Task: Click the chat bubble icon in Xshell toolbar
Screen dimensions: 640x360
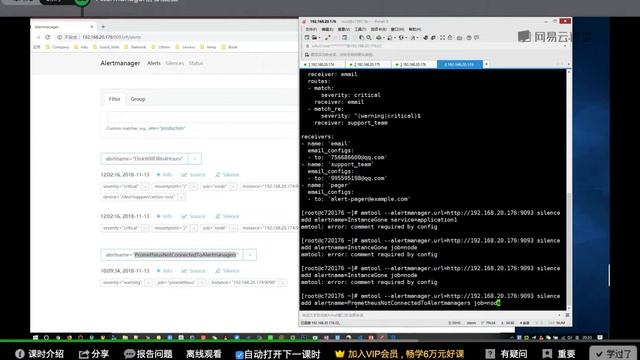Action: [x=476, y=38]
